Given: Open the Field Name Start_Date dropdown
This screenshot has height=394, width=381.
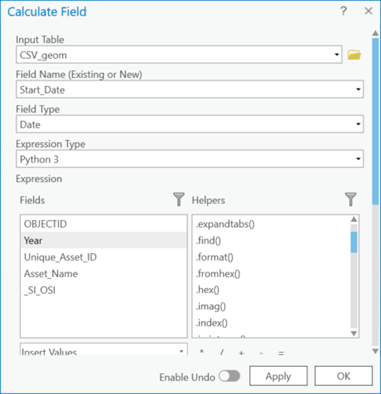Looking at the screenshot, I should coord(190,89).
